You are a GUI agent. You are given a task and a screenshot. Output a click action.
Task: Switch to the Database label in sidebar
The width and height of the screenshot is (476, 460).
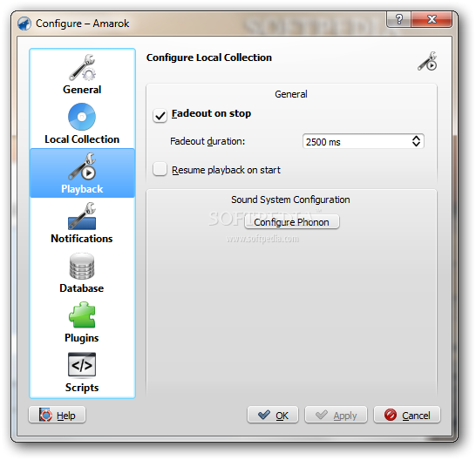pyautogui.click(x=82, y=288)
